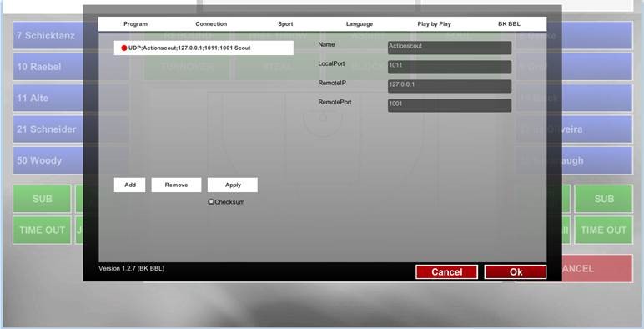This screenshot has width=644, height=329.
Task: Click the red status dot of UDP connection
Action: click(123, 48)
